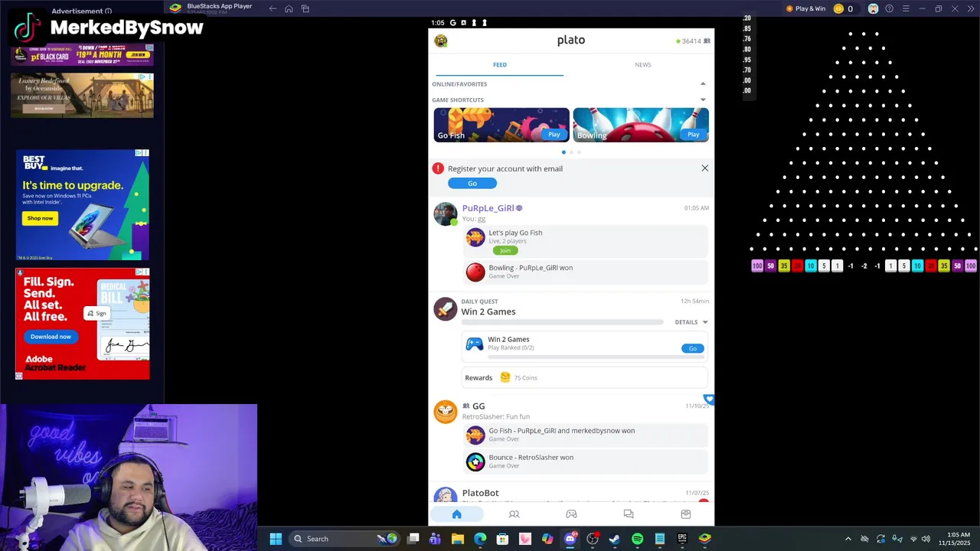Go to the Home tab in bottom bar

coord(456,514)
